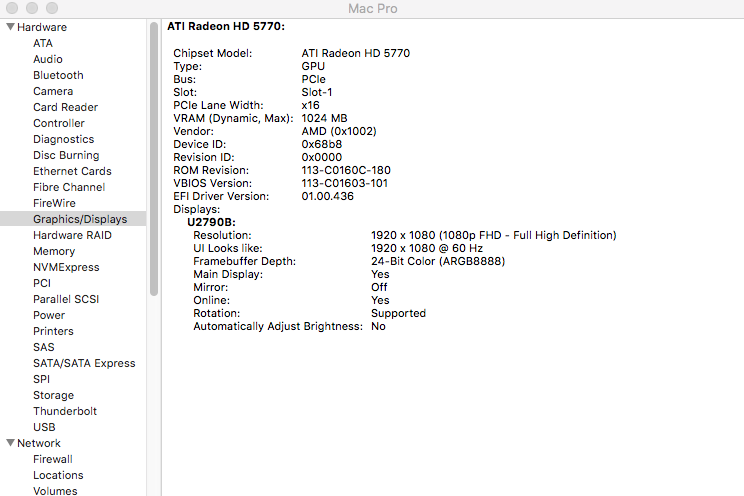Image resolution: width=744 pixels, height=496 pixels.
Task: Select the Chipset Model value
Action: [x=355, y=53]
